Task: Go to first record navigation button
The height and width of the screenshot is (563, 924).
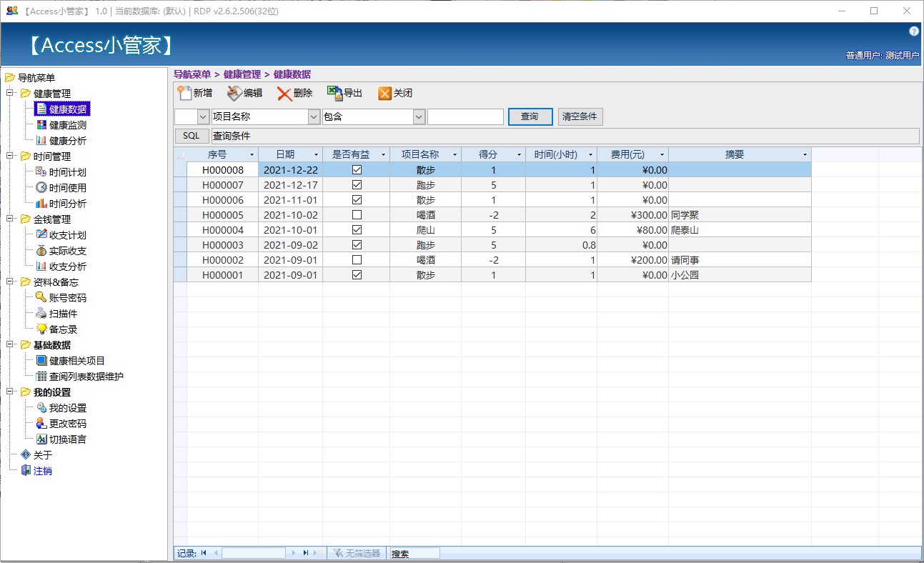Action: (204, 553)
